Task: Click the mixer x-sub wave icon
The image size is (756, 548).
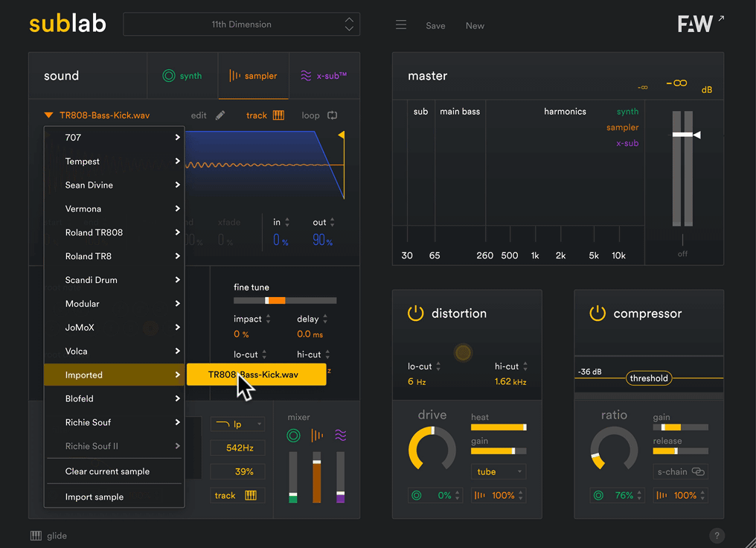Action: coord(340,436)
